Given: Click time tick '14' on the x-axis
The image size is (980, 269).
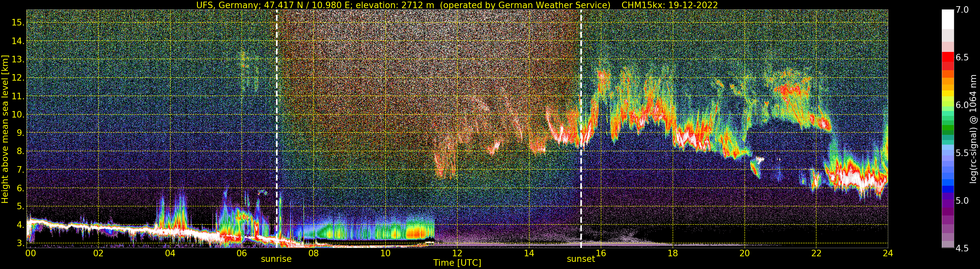Looking at the screenshot, I should pyautogui.click(x=529, y=253).
